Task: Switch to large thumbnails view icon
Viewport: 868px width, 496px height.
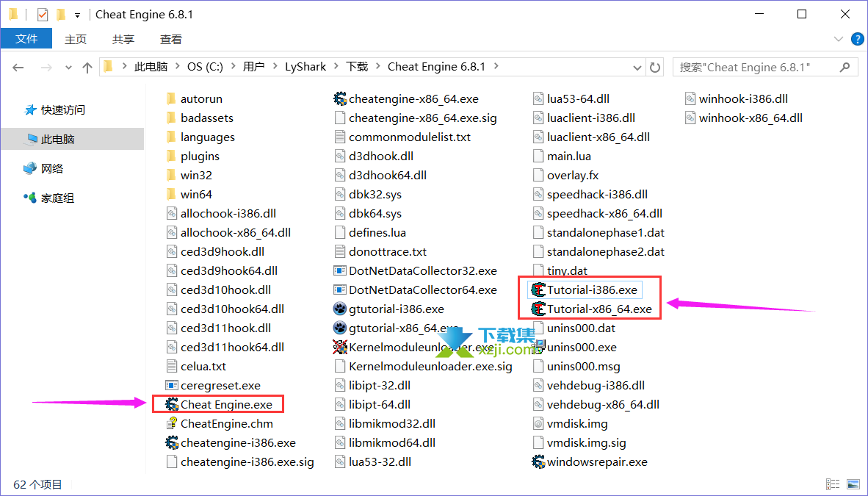Action: (853, 484)
